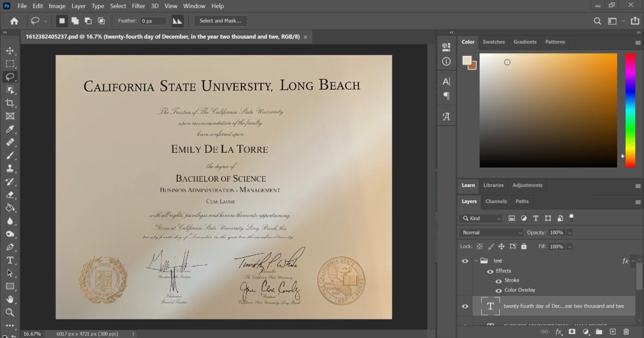Screen dimensions: 644x338
Task: Switch to the Swatches tab
Action: coord(493,42)
